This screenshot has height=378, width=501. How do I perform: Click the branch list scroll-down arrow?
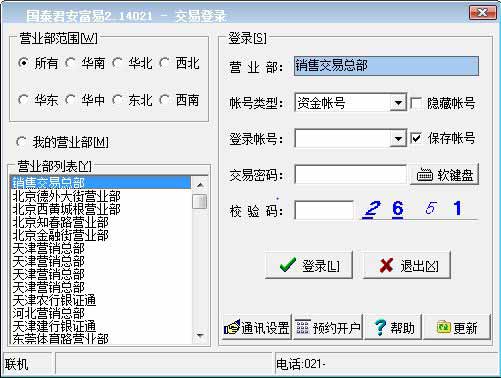tap(200, 336)
